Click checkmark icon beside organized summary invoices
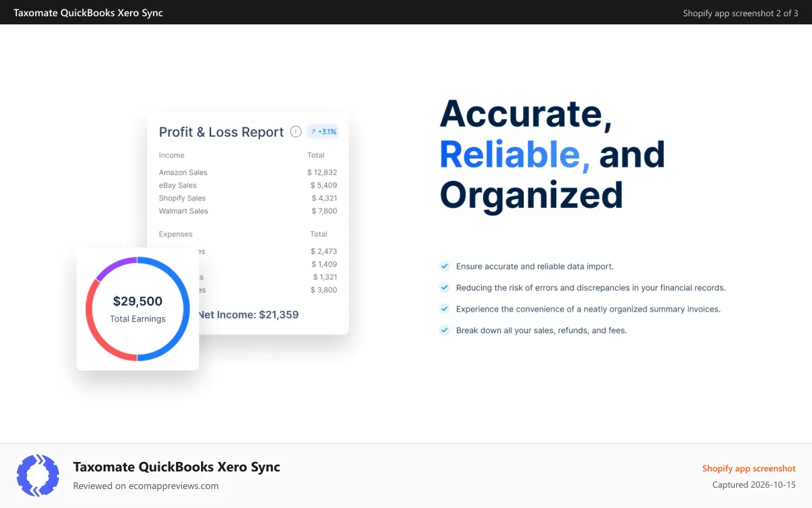 (x=445, y=309)
